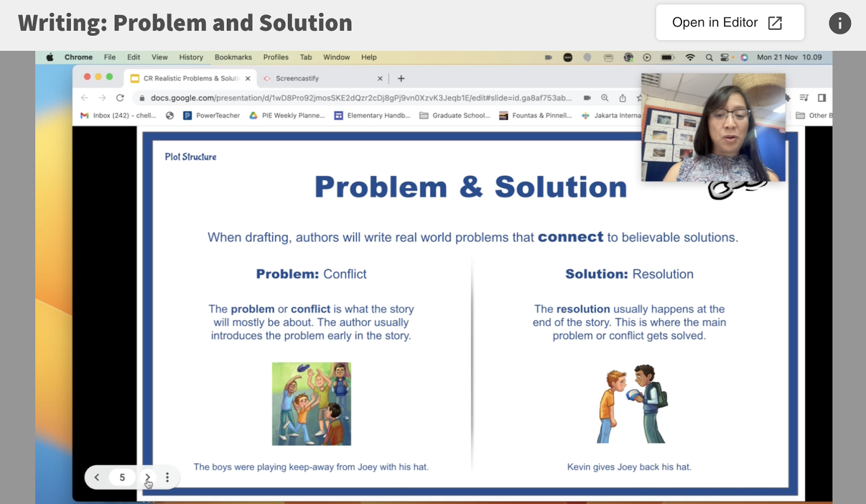Click the globe bookmark icon after Inbox
This screenshot has height=504, width=866.
point(170,115)
